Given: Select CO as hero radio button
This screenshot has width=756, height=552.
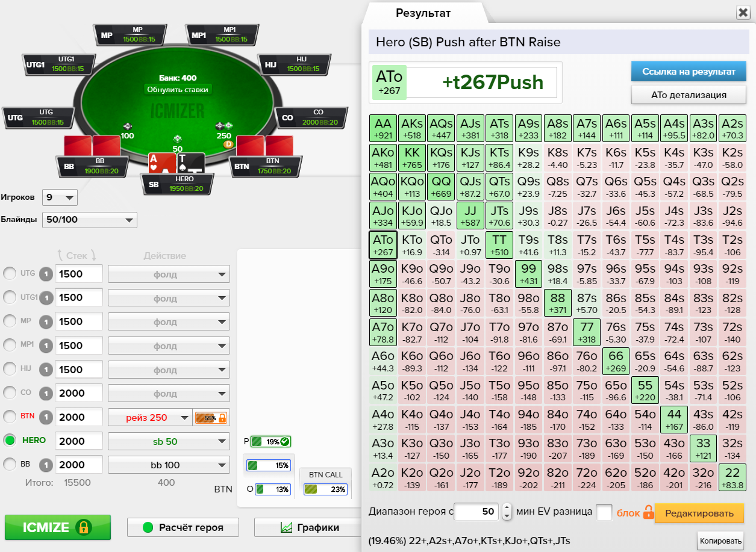Looking at the screenshot, I should pos(10,393).
